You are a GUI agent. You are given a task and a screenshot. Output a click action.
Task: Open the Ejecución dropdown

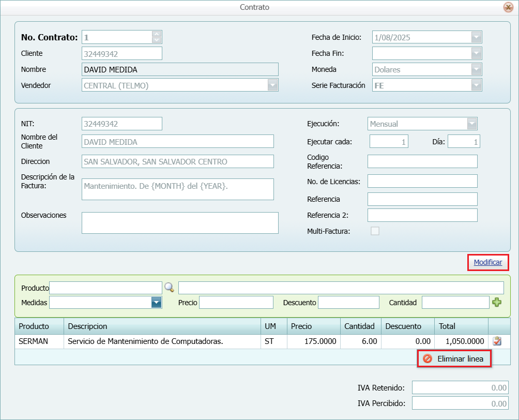point(472,124)
